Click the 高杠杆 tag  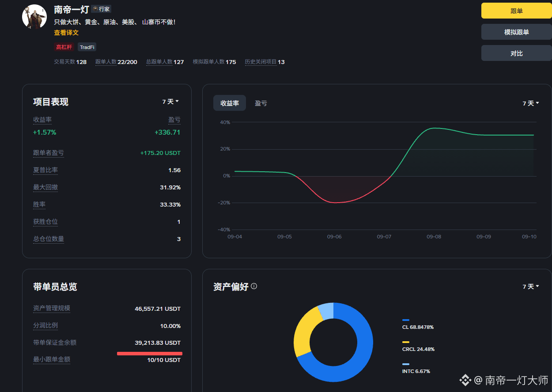64,47
